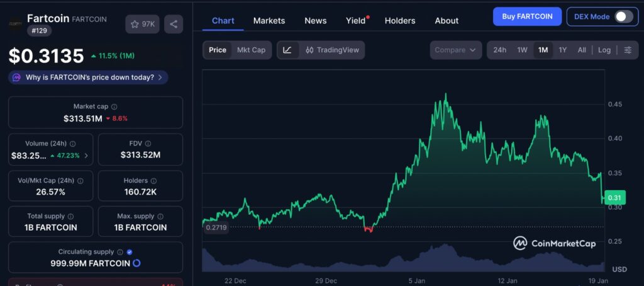
Task: Set chart range to 24h
Action: tap(499, 50)
